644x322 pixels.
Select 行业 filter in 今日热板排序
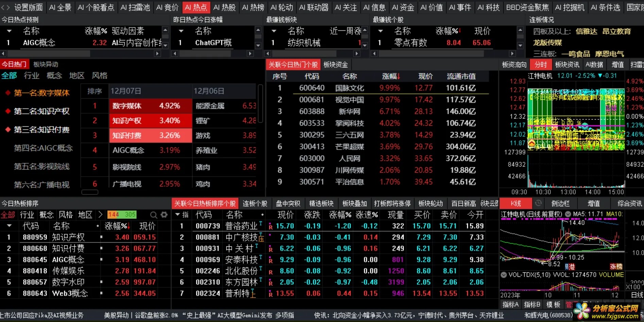27,215
